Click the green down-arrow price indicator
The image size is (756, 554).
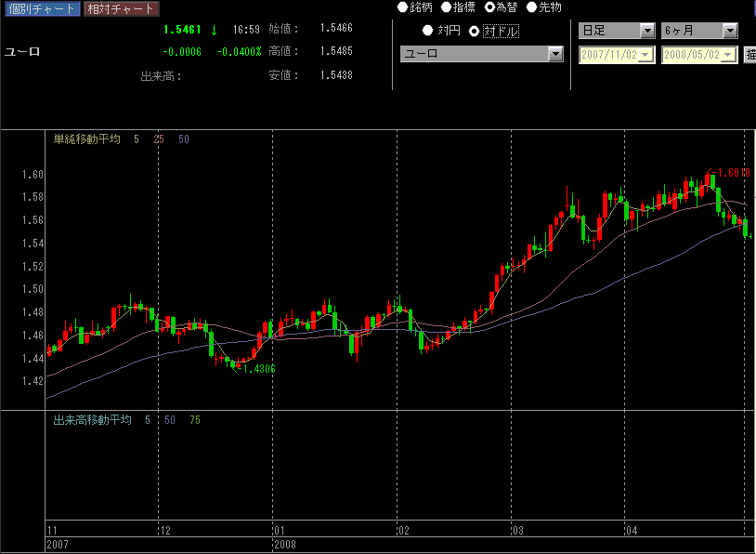tap(214, 30)
